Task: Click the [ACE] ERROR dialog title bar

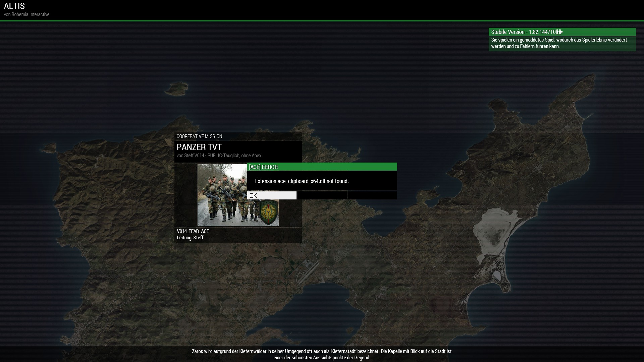Action: [x=322, y=167]
